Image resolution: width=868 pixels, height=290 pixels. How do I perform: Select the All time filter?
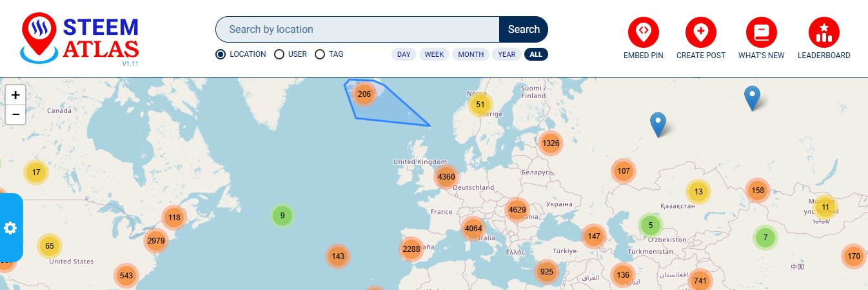point(536,54)
